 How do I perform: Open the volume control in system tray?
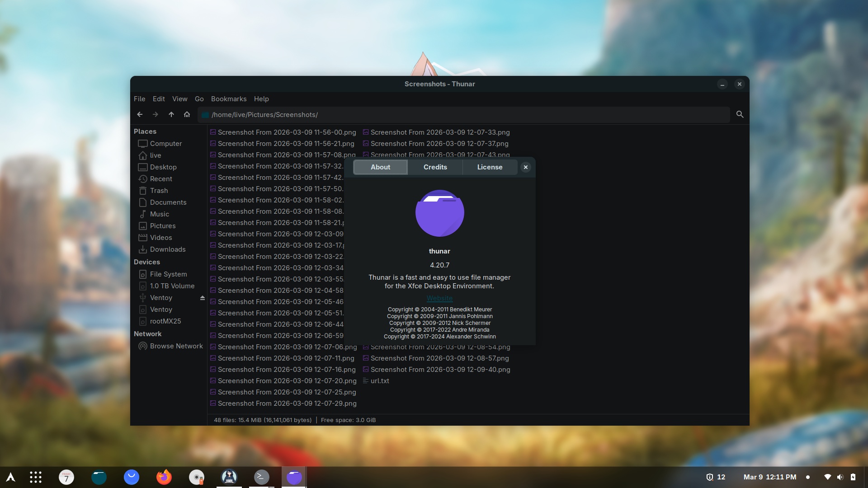(840, 477)
